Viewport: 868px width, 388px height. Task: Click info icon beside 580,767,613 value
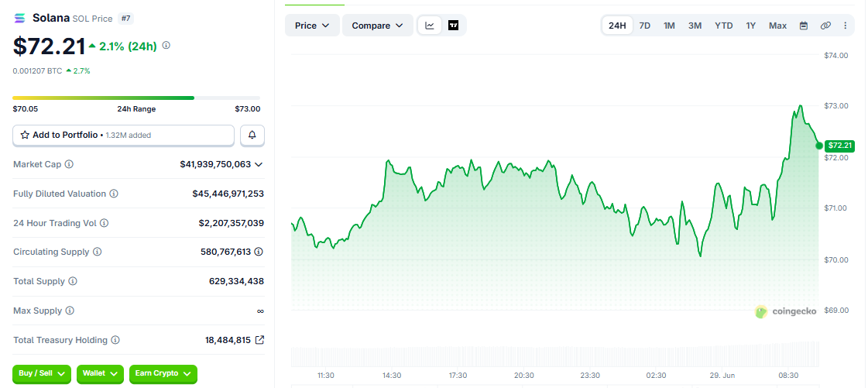click(259, 252)
